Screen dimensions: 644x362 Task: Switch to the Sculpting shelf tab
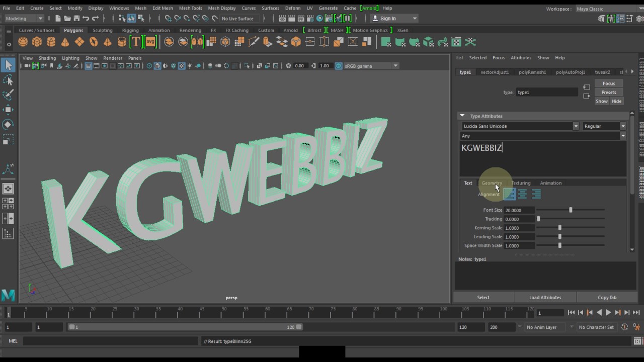(102, 30)
